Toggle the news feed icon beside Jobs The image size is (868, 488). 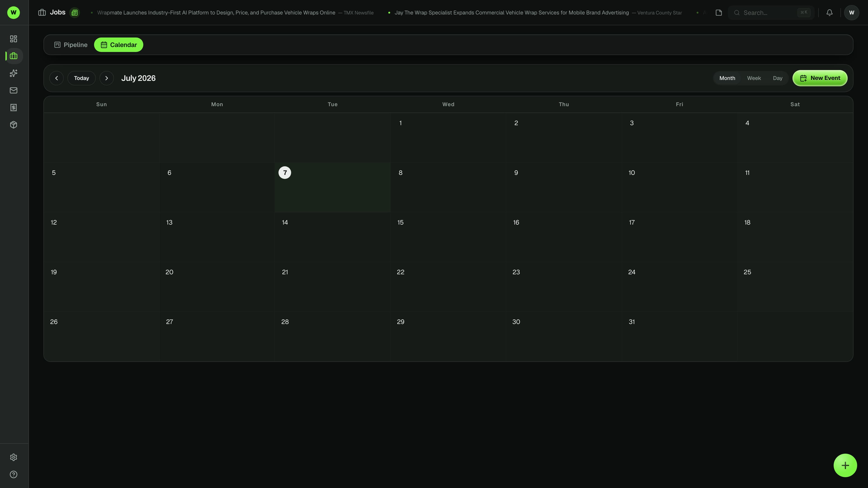coord(74,12)
